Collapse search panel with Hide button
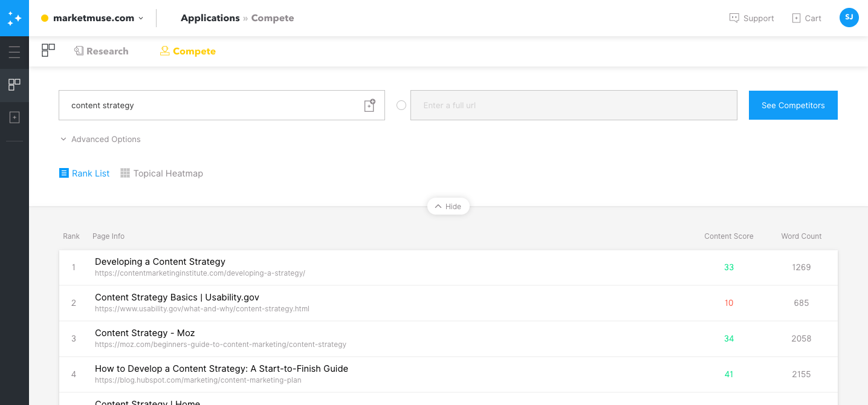 click(449, 207)
